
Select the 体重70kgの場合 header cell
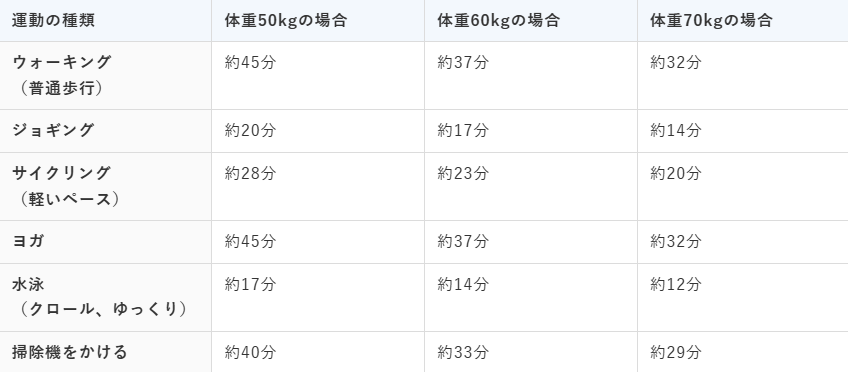click(x=743, y=21)
